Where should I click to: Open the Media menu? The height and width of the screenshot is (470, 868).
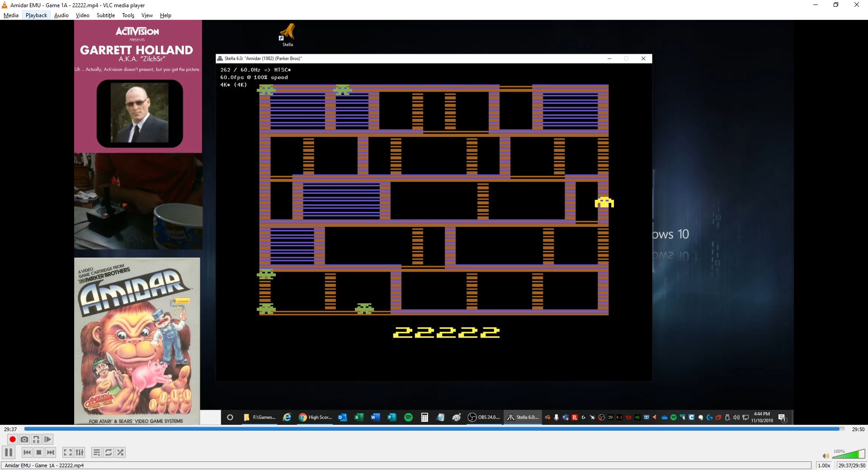[11, 15]
